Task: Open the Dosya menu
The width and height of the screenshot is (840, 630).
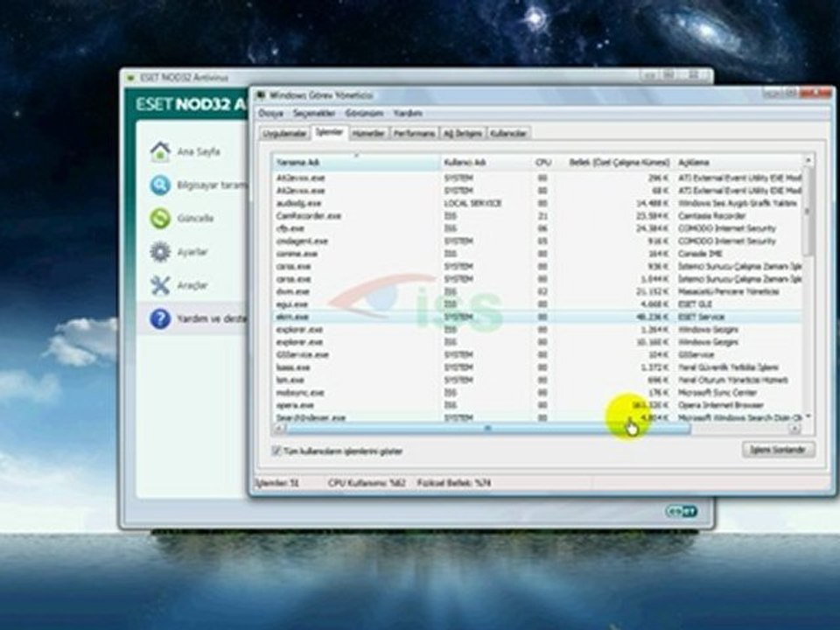Action: point(270,114)
